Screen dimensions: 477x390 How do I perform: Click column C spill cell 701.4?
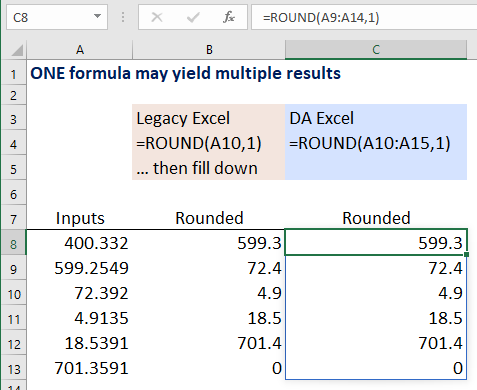(x=376, y=343)
